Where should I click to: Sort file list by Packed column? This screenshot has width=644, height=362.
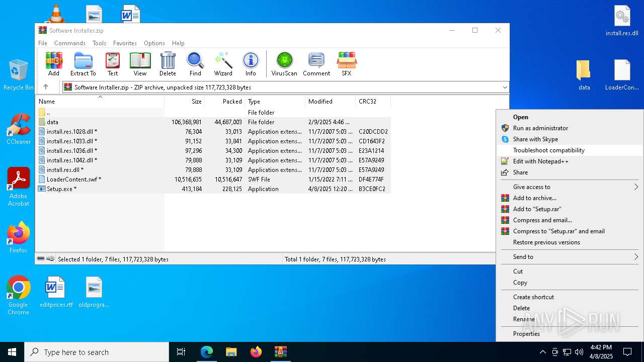coord(224,101)
